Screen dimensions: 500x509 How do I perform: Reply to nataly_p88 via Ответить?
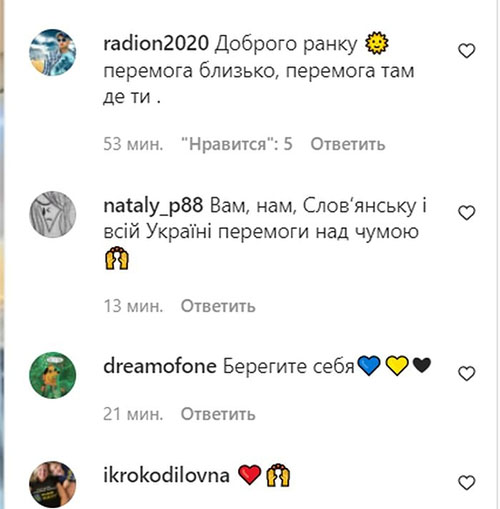218,306
